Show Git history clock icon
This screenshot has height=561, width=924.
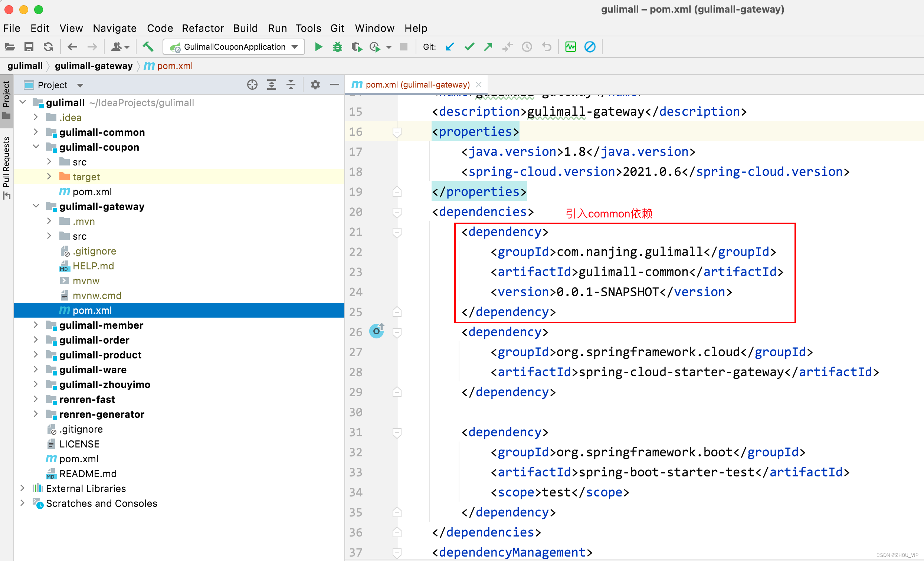click(527, 47)
